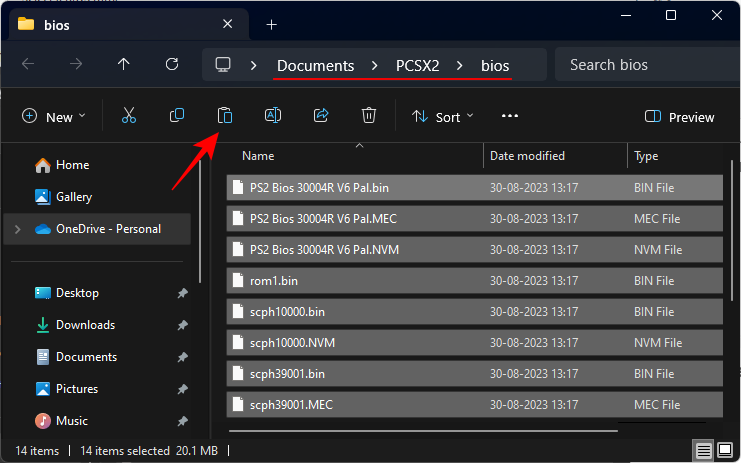
Task: Open the New item dropdown
Action: [x=54, y=116]
